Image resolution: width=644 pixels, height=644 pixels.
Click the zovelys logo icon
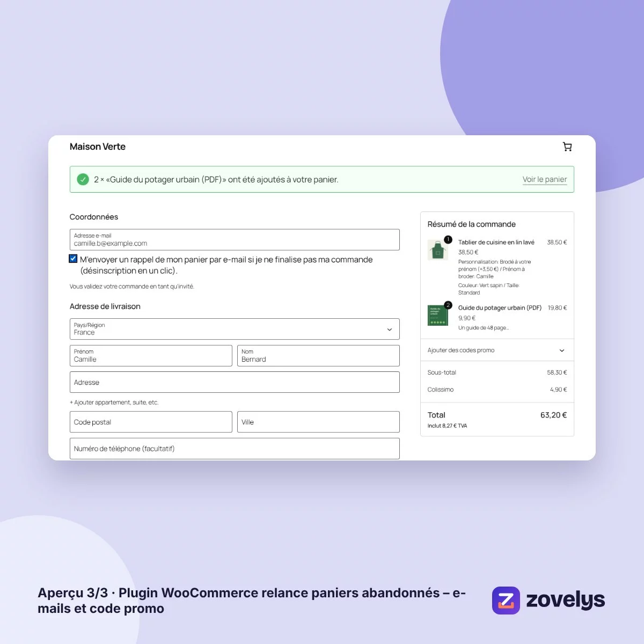506,600
